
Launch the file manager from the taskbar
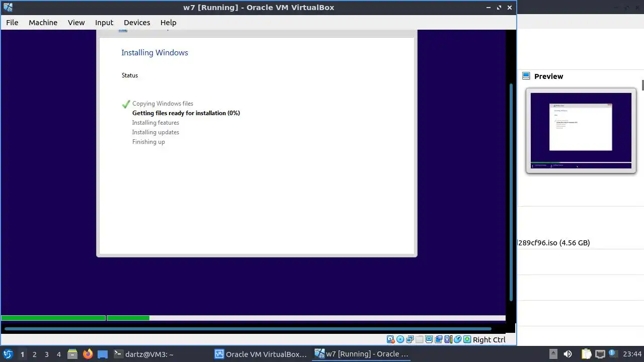click(x=72, y=354)
